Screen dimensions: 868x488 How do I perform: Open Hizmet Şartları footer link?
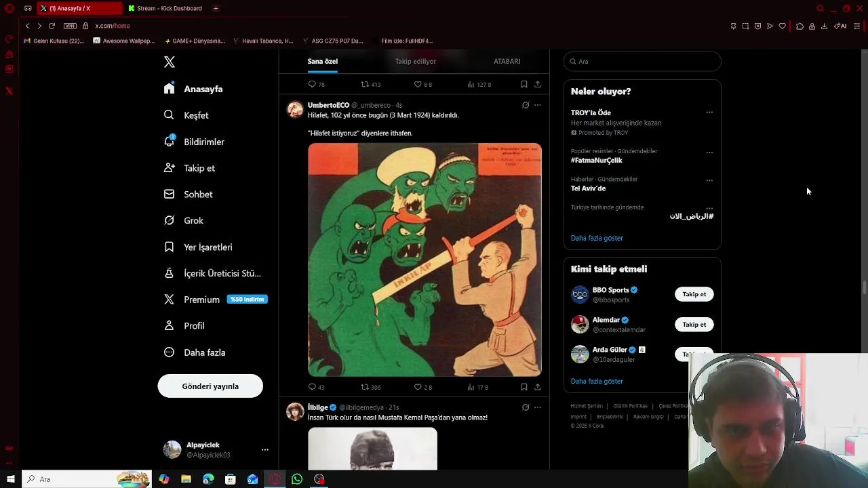pyautogui.click(x=586, y=406)
